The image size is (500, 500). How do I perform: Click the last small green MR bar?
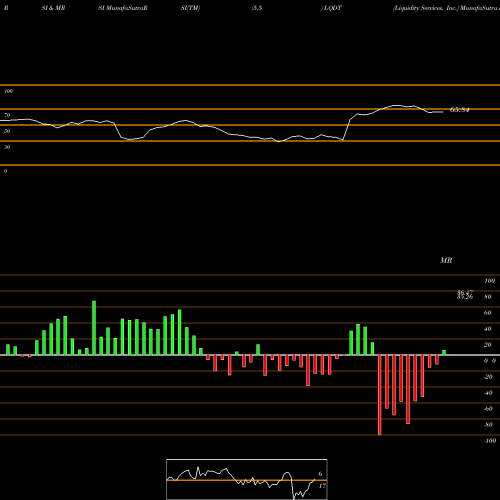pyautogui.click(x=444, y=353)
